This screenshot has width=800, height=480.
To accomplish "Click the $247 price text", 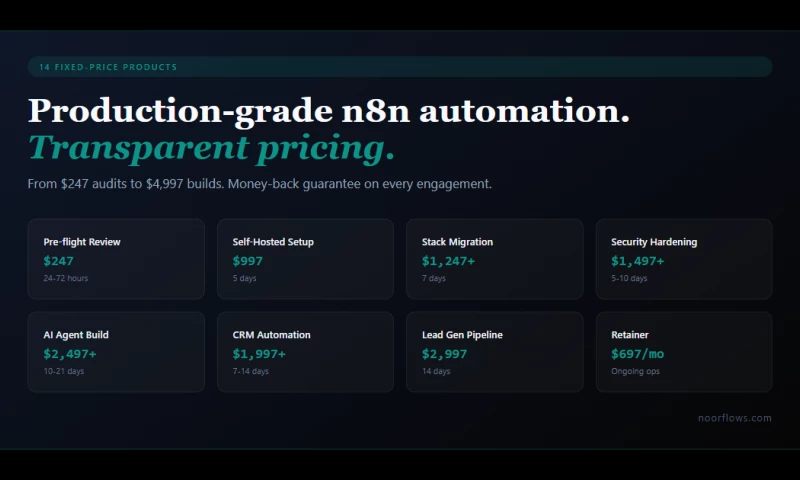I will (59, 261).
